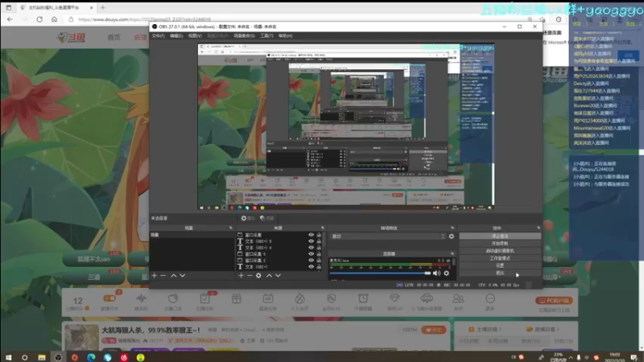Hide the 窗口采集 5 source

tap(311, 254)
